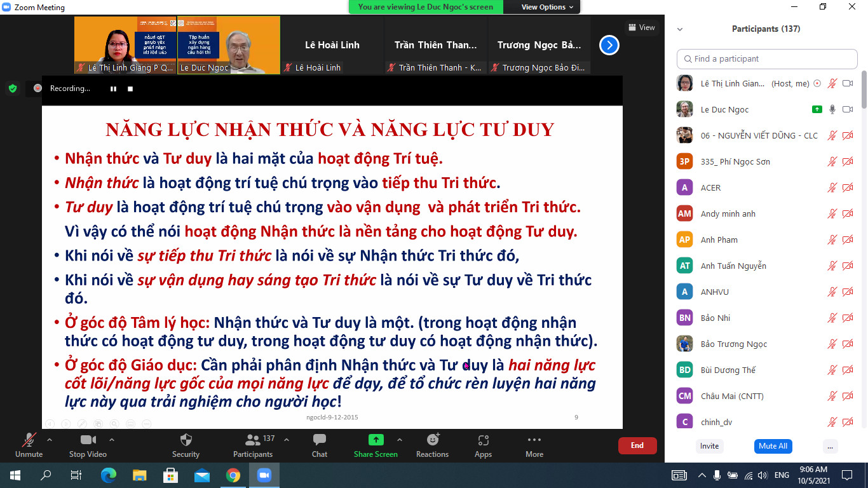The height and width of the screenshot is (488, 868).
Task: Expand the arrow next to Stop Video
Action: pyautogui.click(x=112, y=439)
